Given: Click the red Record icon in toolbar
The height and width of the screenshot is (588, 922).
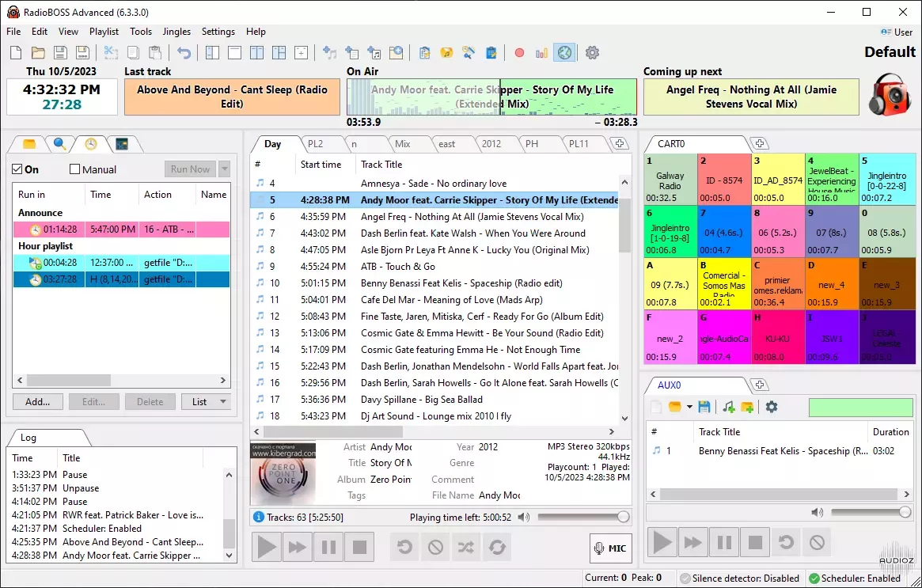Looking at the screenshot, I should [519, 53].
